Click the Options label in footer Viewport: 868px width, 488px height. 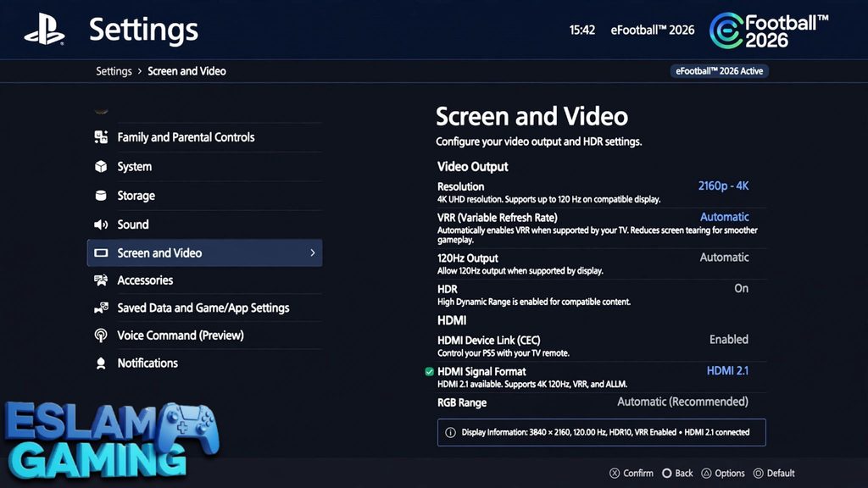730,473
